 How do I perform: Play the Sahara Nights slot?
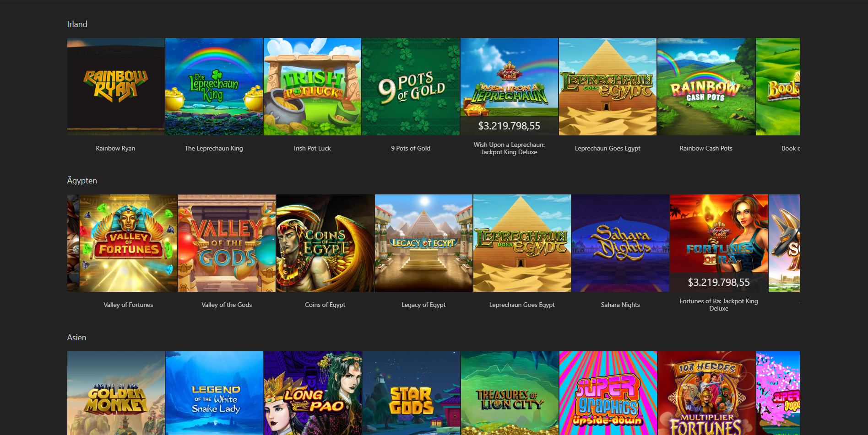[x=620, y=243]
